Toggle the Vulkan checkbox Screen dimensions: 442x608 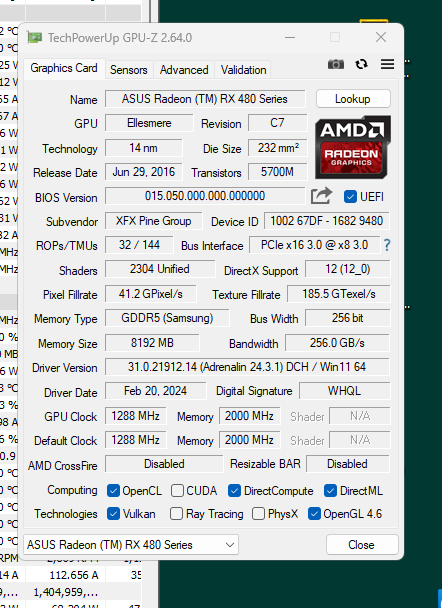coord(113,514)
